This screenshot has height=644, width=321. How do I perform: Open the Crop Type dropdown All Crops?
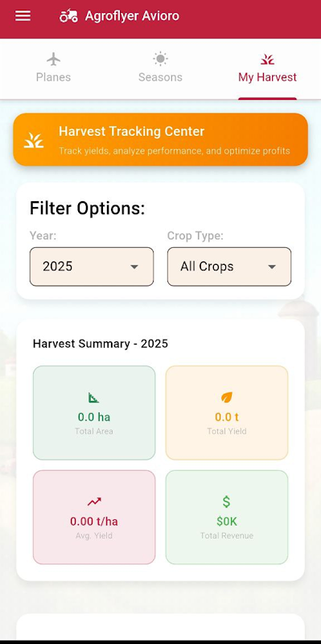229,266
